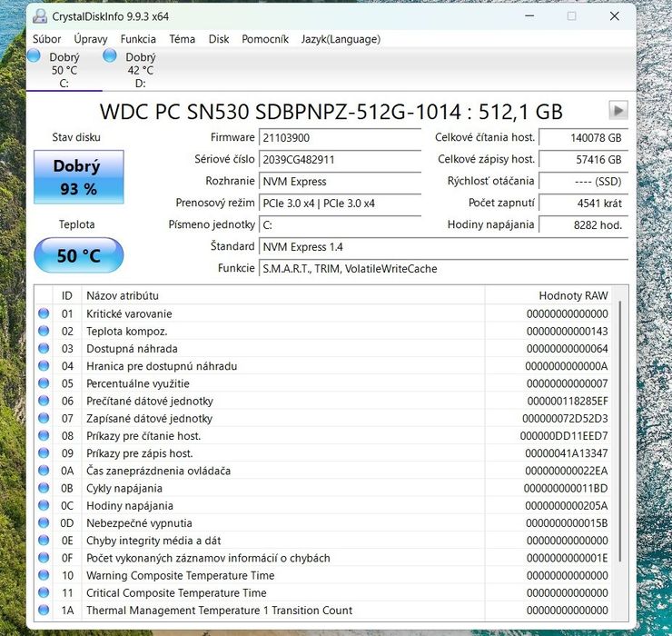The height and width of the screenshot is (636, 672).
Task: Click status orb for Príkazy pre čítanie host.
Action: click(x=44, y=435)
